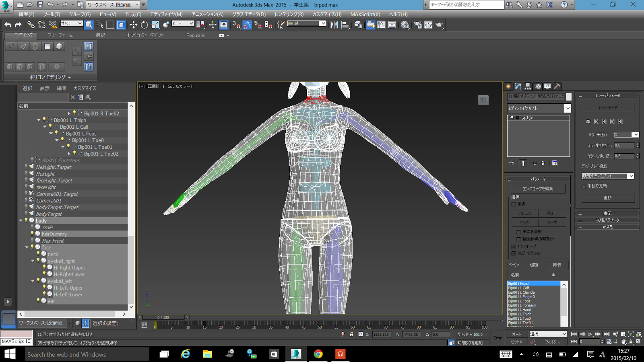Open Render Setup from toolbar
The height and width of the screenshot is (362, 644).
pos(418,25)
